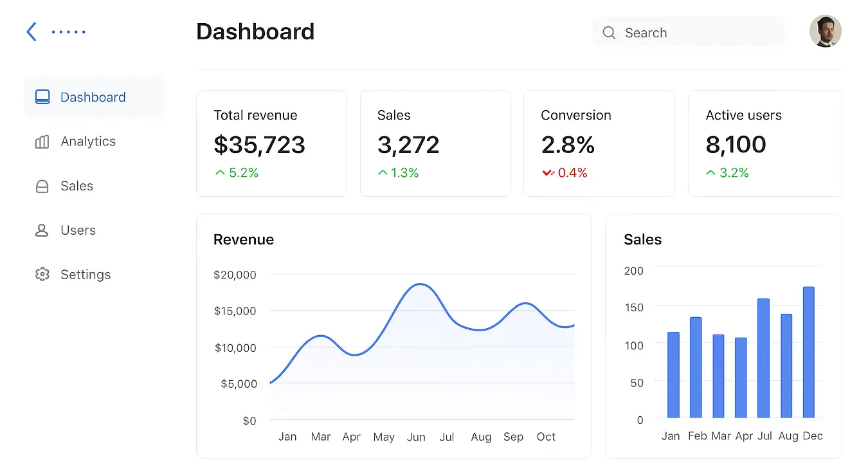The width and height of the screenshot is (868, 467).
Task: Click the Revenue chart title
Action: click(x=244, y=239)
